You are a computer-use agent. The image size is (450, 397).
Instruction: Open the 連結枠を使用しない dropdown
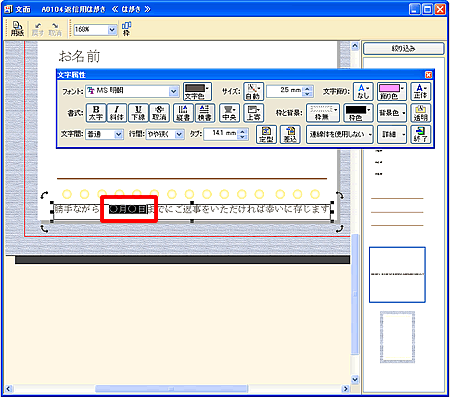coord(340,134)
